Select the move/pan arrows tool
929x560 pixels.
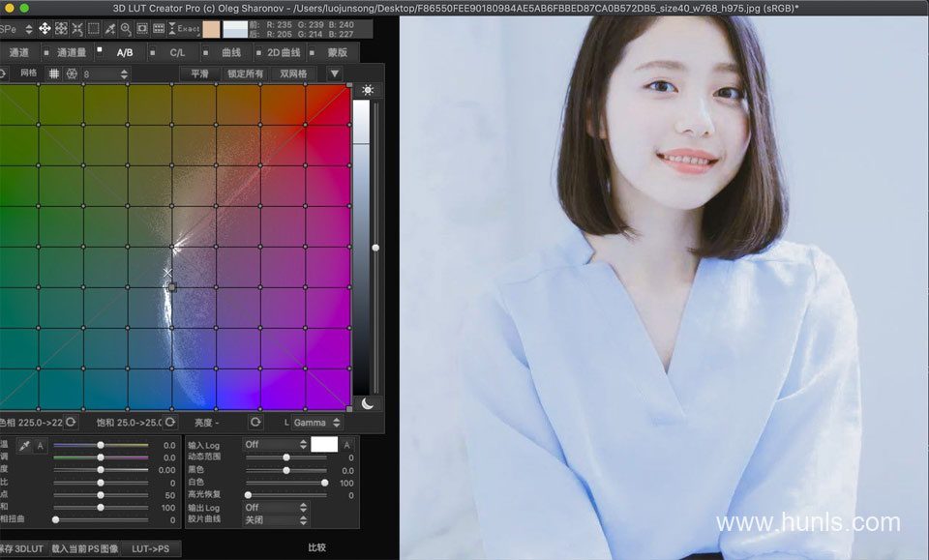[45, 28]
